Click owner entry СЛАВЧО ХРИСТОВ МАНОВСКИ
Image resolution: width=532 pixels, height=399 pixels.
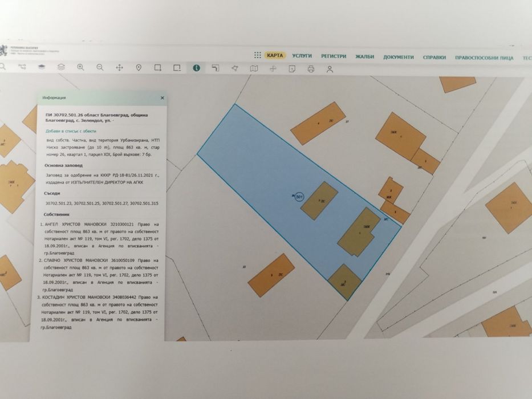(100, 275)
